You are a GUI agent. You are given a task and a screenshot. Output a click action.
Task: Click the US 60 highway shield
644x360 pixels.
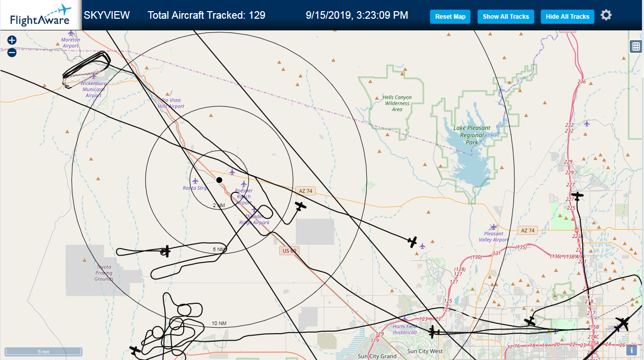click(x=288, y=251)
